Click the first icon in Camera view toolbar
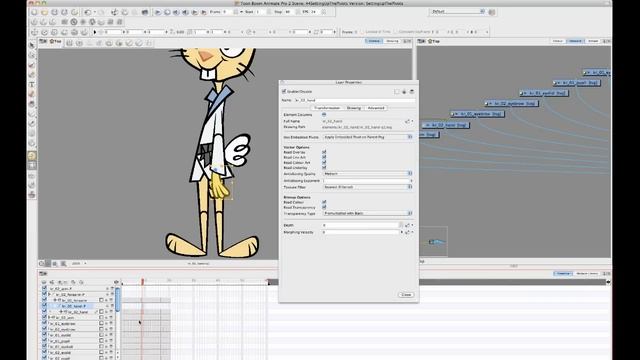The height and width of the screenshot is (360, 640). coord(69,43)
